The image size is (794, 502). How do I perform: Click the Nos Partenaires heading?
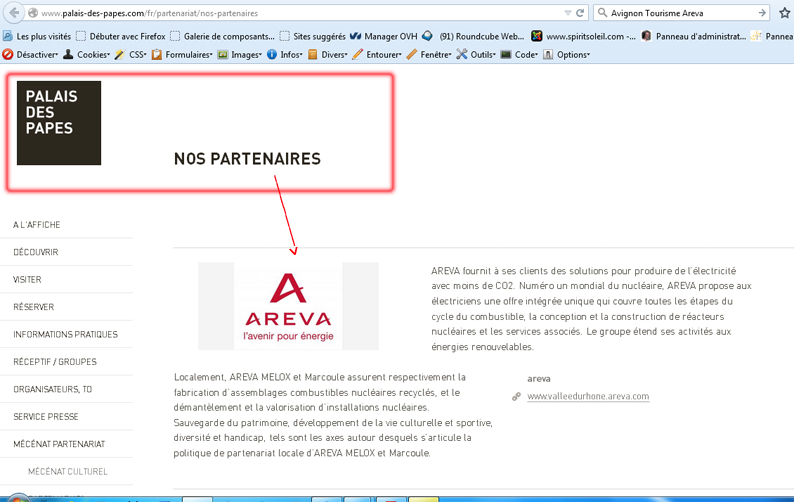247,159
